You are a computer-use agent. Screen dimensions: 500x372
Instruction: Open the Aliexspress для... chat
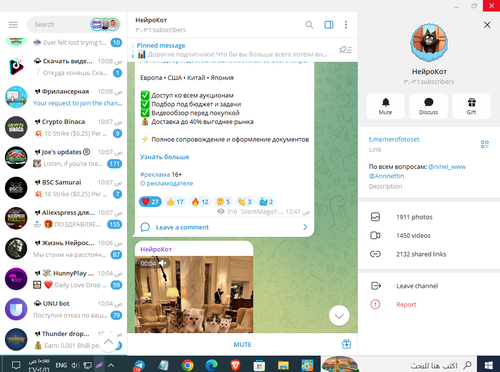point(63,218)
